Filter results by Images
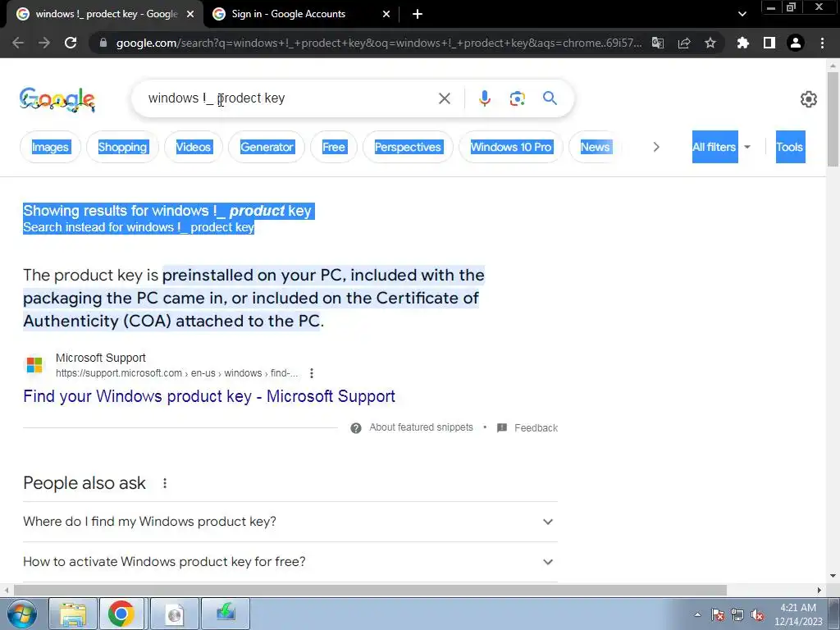The width and height of the screenshot is (840, 630). (x=50, y=147)
